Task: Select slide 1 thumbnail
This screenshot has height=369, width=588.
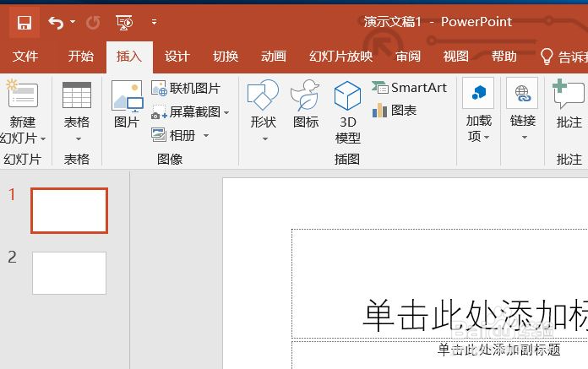Action: coord(69,210)
